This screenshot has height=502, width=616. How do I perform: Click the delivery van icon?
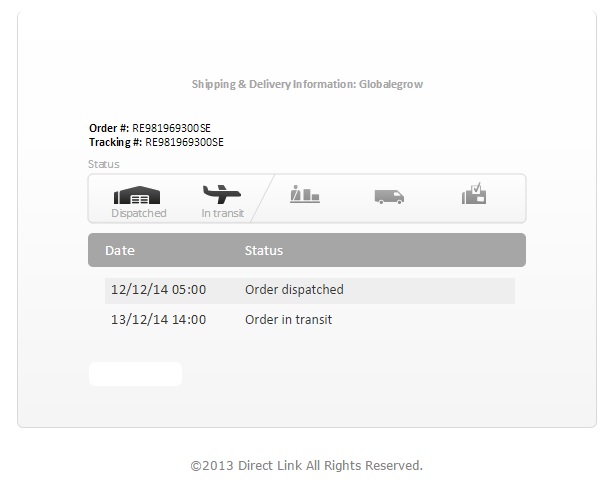pos(389,196)
